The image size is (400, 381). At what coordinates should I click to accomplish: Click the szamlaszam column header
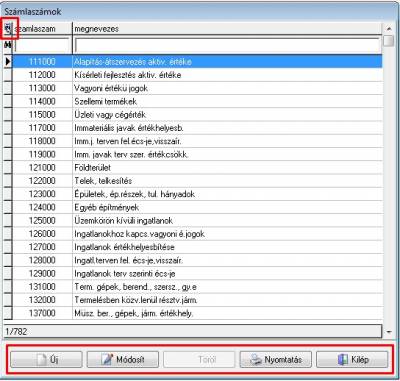42,29
